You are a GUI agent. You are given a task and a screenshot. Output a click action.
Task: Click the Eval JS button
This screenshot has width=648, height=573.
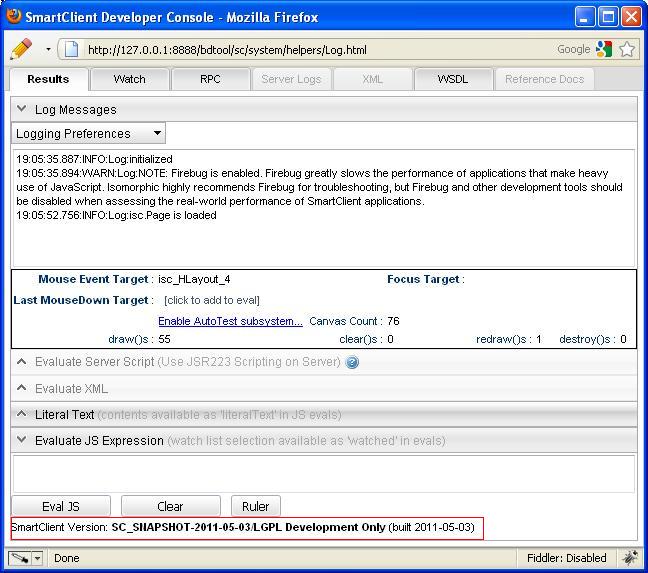pos(60,506)
